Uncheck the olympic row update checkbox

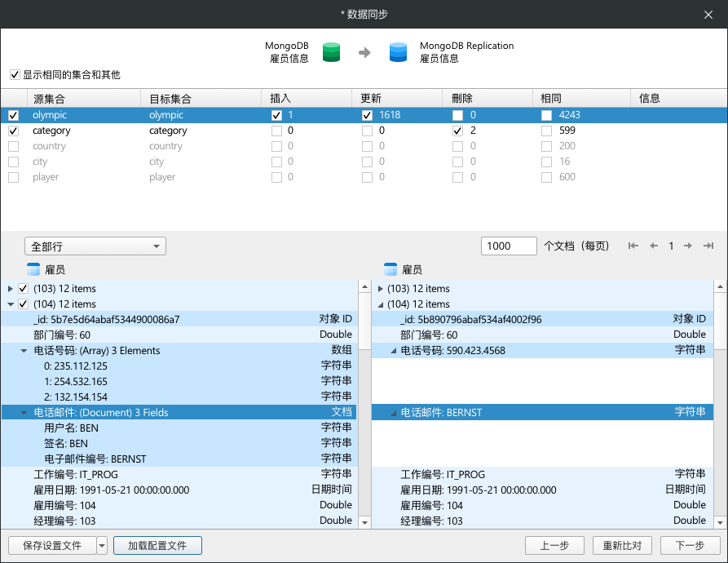tap(367, 115)
